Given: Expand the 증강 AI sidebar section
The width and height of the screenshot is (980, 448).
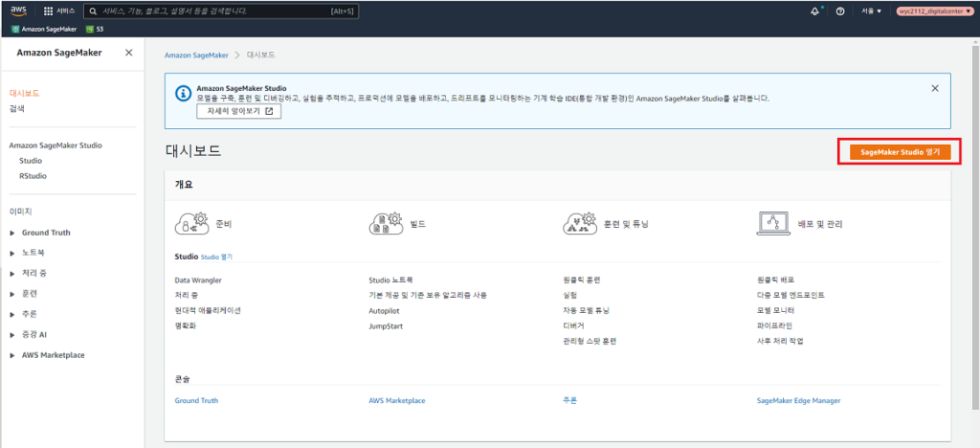Looking at the screenshot, I should [x=11, y=335].
